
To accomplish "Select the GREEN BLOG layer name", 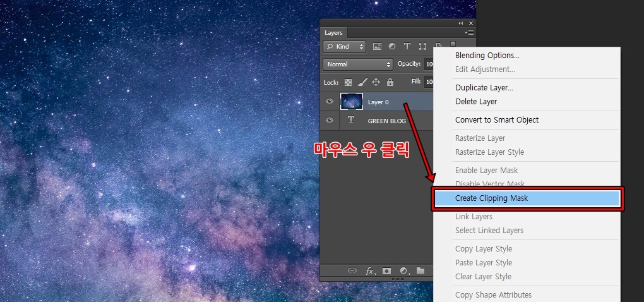I will tap(387, 121).
